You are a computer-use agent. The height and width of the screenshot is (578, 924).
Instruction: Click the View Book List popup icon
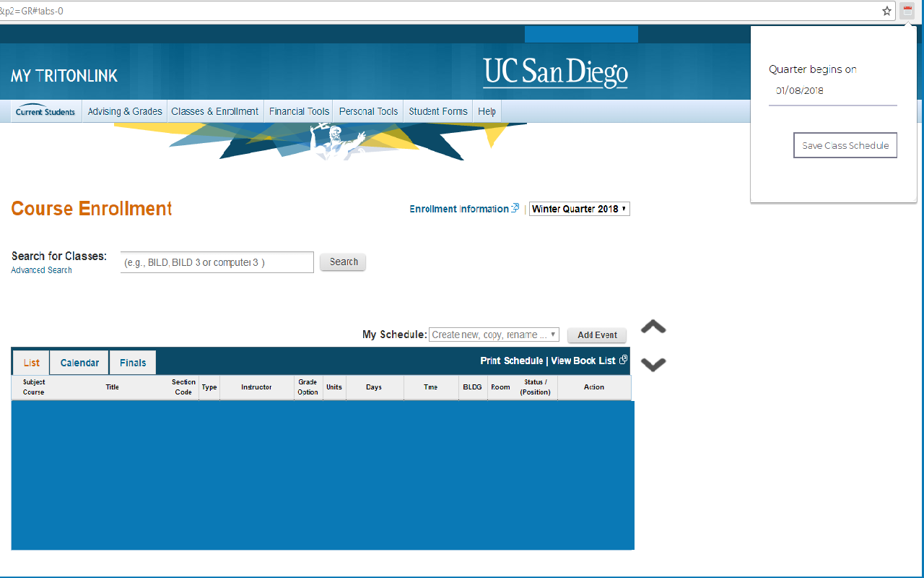point(622,359)
